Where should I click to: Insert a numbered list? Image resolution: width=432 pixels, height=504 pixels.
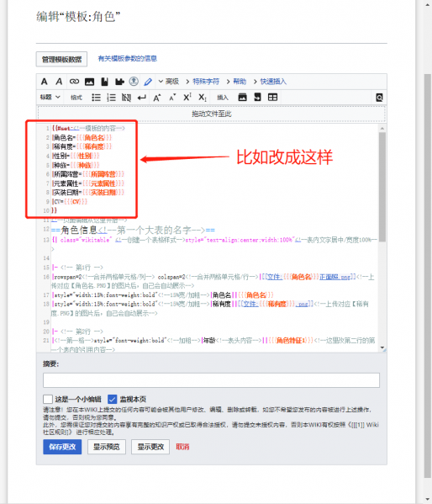tap(111, 98)
